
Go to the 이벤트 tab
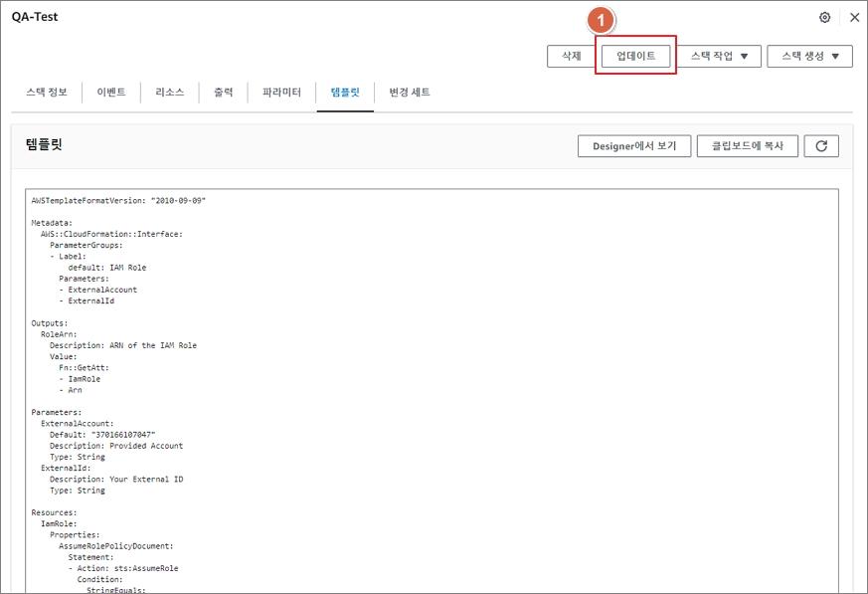click(111, 93)
